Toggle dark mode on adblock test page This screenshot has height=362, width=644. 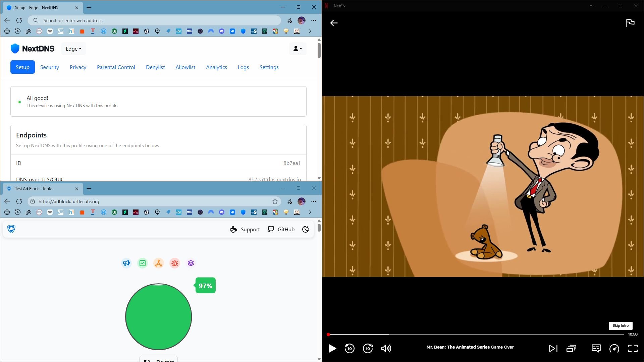click(306, 229)
